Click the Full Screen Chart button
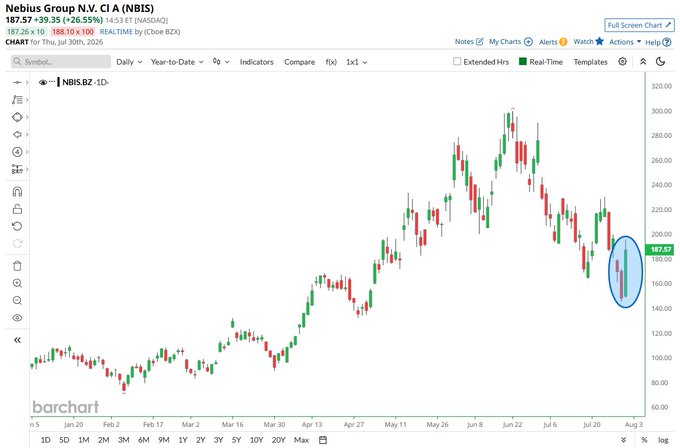 tap(639, 25)
